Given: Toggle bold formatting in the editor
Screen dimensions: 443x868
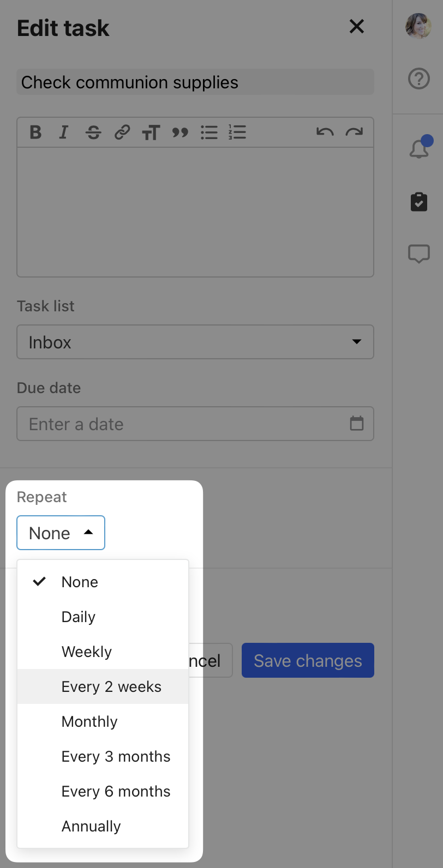Looking at the screenshot, I should click(x=35, y=132).
